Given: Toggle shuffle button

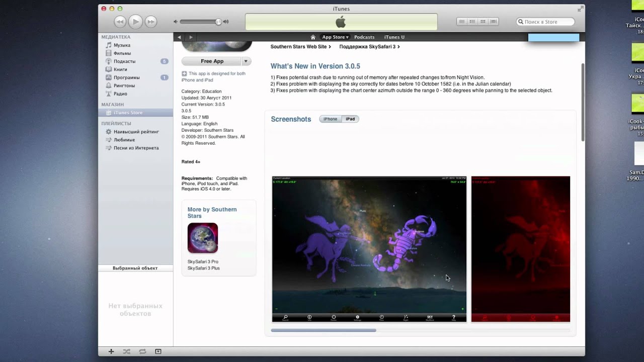Looking at the screenshot, I should (127, 351).
